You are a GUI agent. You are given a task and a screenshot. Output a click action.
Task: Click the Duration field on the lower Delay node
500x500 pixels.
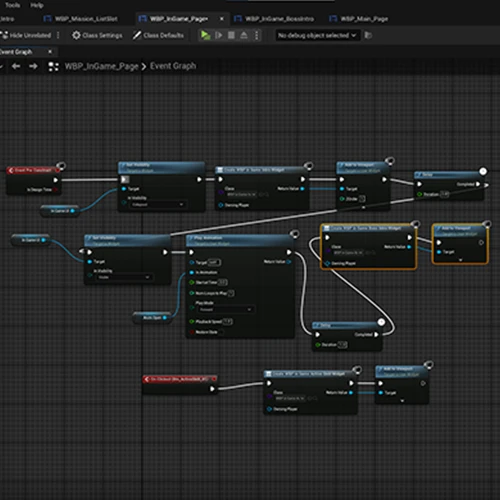coord(342,345)
